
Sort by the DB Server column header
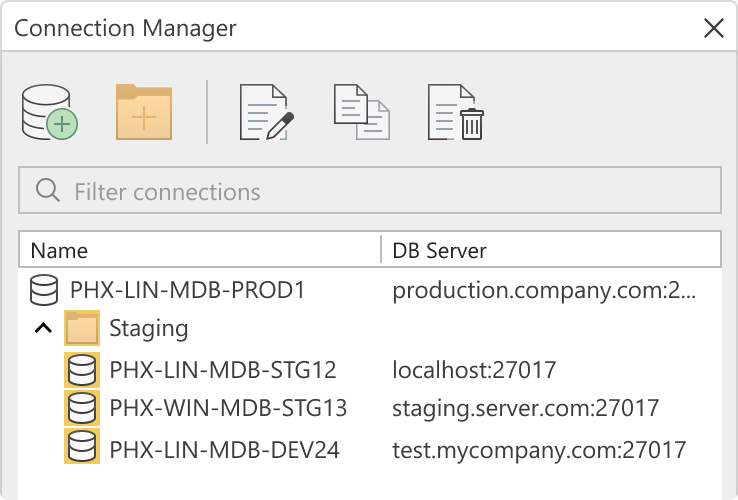439,250
